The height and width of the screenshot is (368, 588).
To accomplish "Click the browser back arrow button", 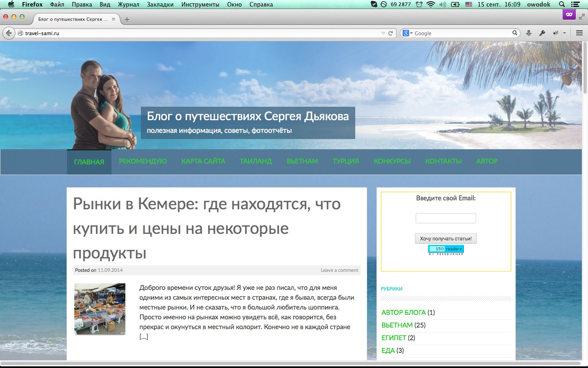I will pos(9,33).
